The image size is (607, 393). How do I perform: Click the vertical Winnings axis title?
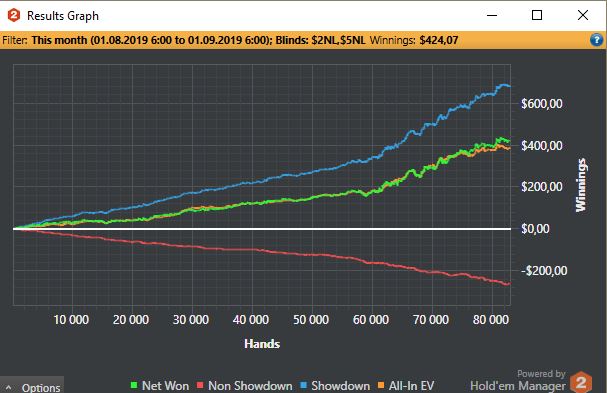[581, 185]
